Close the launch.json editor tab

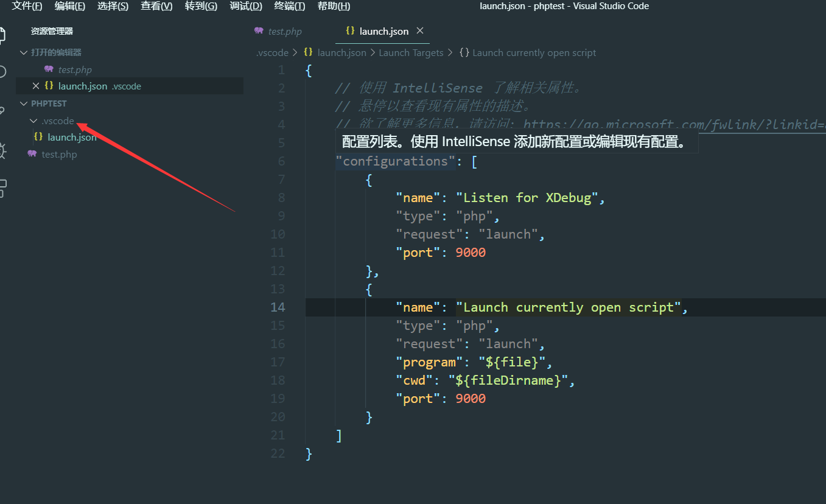tap(419, 30)
